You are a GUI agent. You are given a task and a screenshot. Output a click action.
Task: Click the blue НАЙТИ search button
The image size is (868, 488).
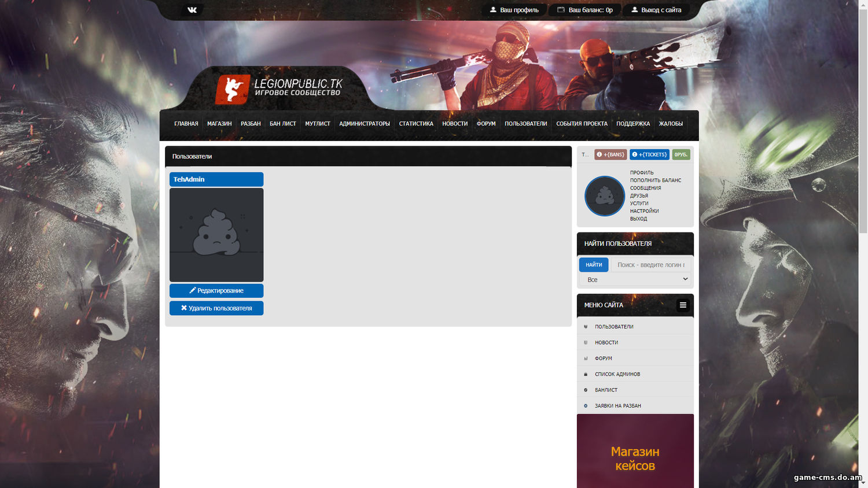594,265
